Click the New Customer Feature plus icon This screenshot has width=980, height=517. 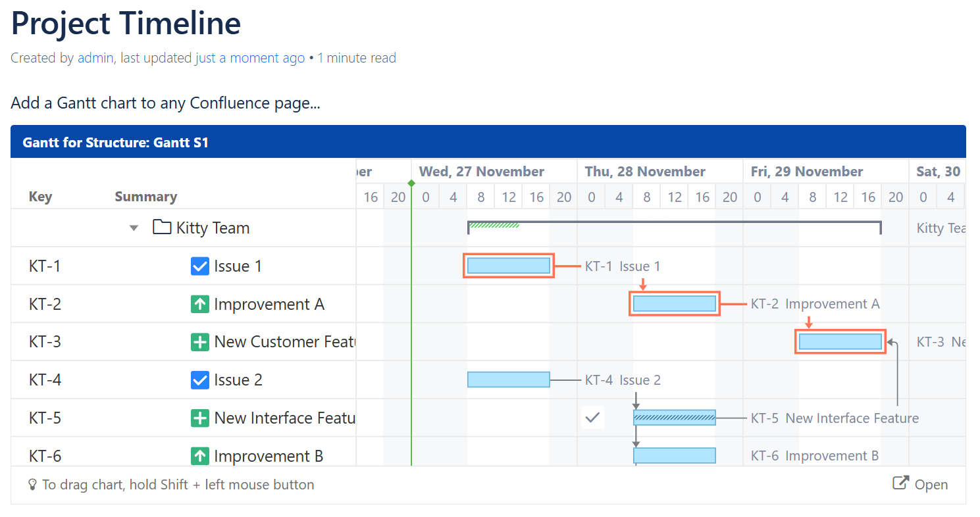(x=199, y=341)
